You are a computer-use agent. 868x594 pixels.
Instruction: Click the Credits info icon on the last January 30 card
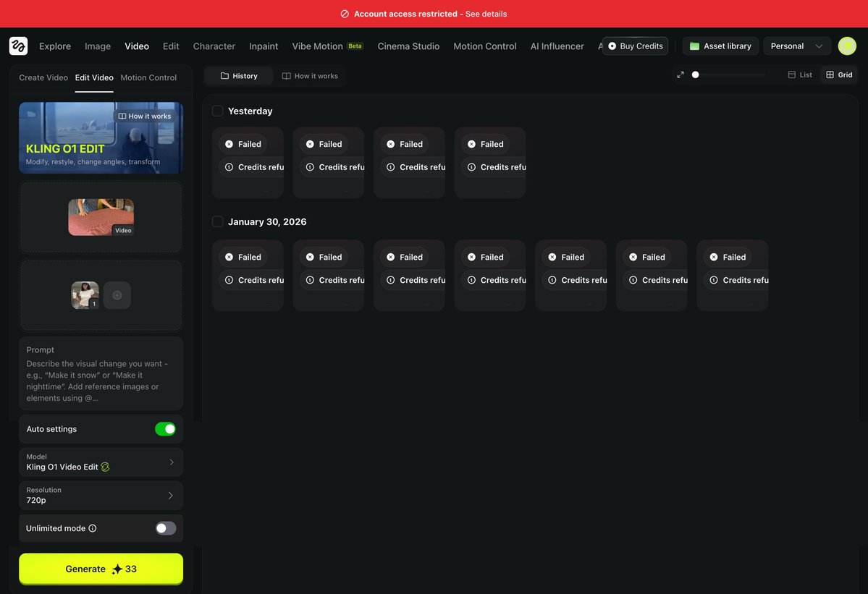click(x=714, y=280)
